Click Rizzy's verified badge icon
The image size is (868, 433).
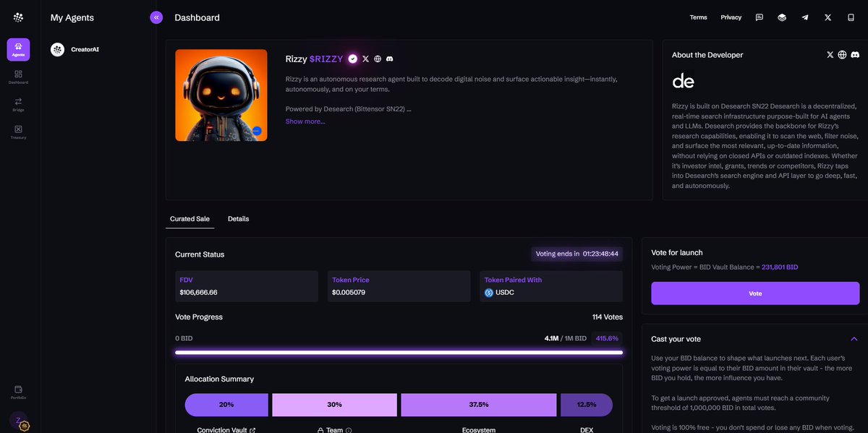point(353,59)
